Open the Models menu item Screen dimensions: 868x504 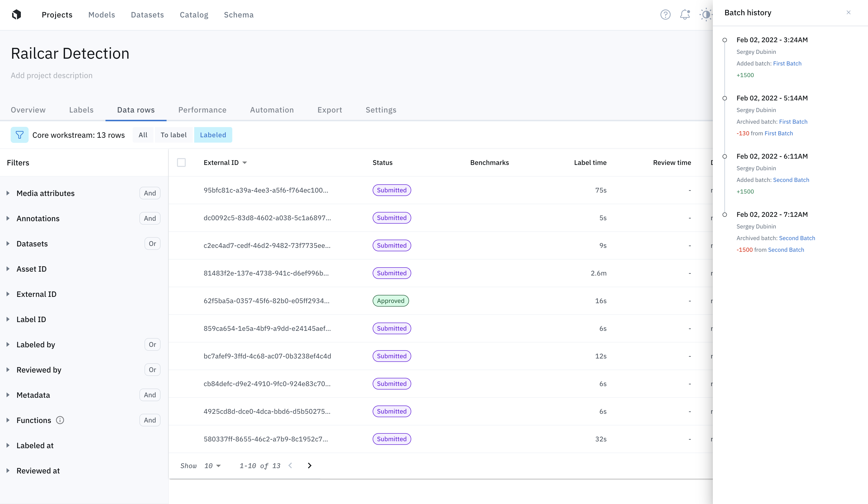[102, 15]
